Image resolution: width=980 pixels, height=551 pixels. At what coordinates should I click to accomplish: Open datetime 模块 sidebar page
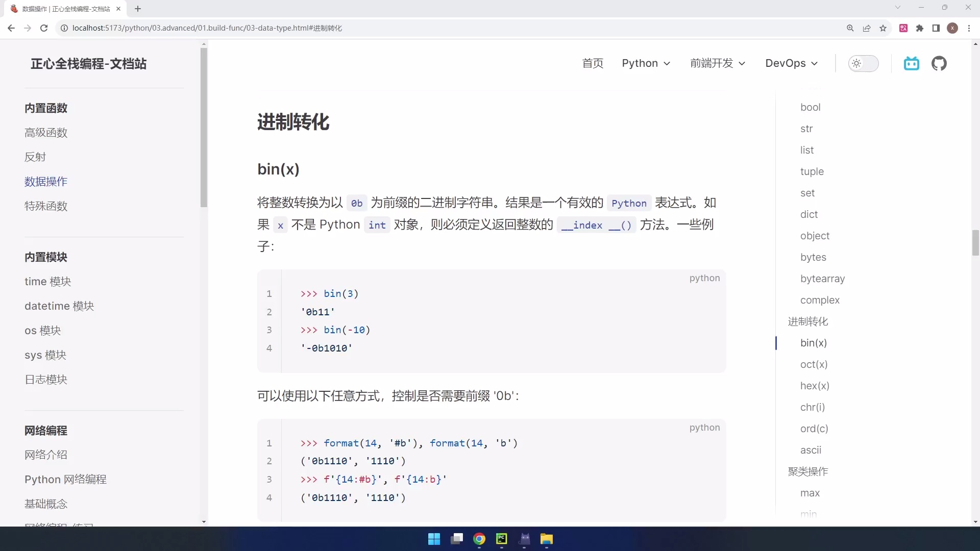(x=59, y=306)
